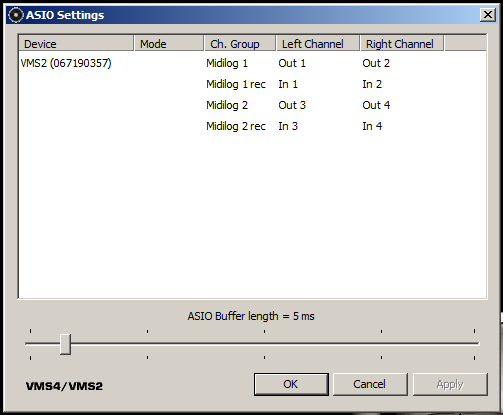Select the Midilog 1 rec entry

click(236, 84)
